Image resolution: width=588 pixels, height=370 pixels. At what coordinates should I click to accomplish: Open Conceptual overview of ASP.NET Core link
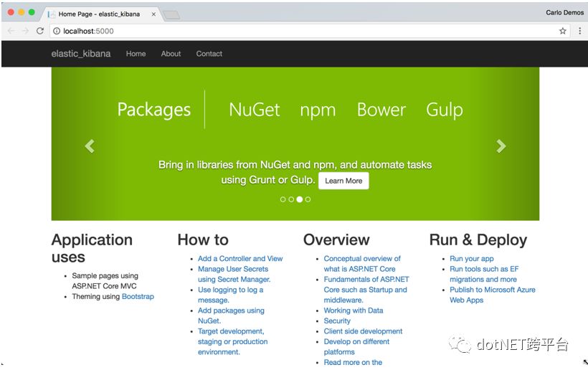362,264
